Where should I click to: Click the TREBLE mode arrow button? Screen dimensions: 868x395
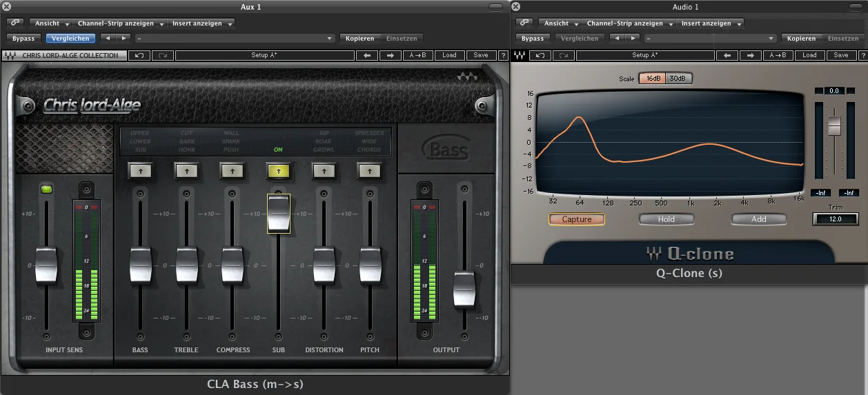(186, 170)
